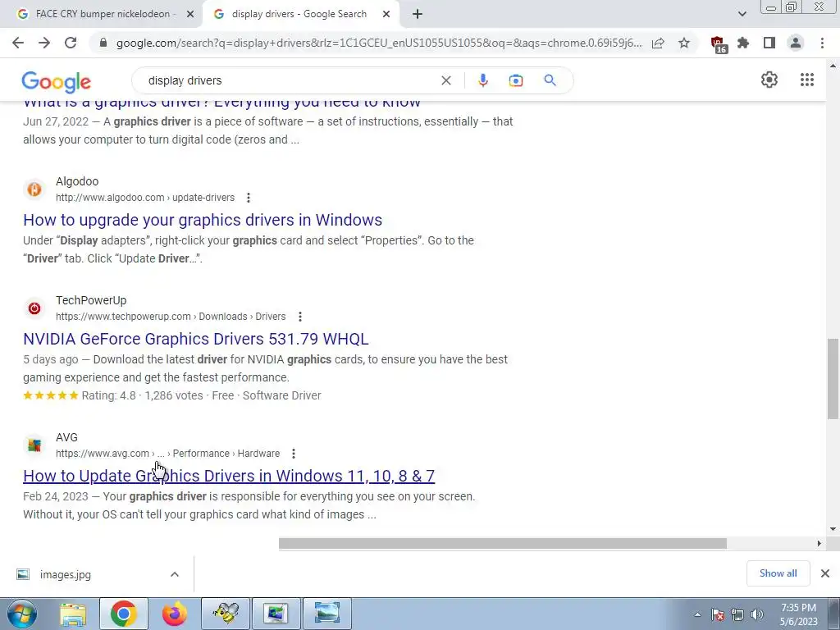Open more options for TechPowerUp result
840x630 pixels.
[x=300, y=317]
